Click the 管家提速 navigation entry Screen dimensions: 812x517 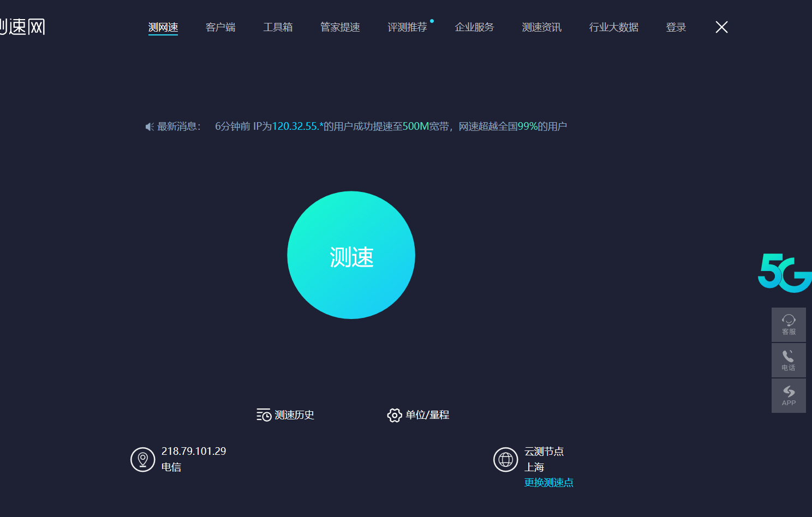340,27
